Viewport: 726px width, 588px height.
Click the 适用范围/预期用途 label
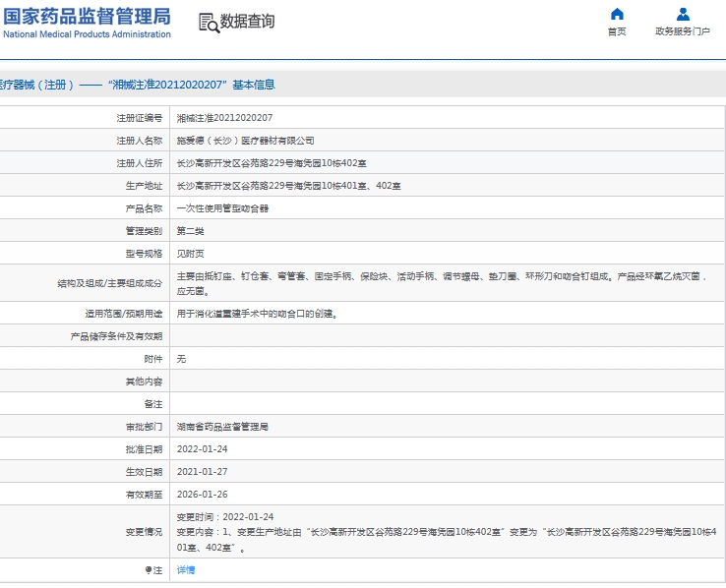click(124, 314)
